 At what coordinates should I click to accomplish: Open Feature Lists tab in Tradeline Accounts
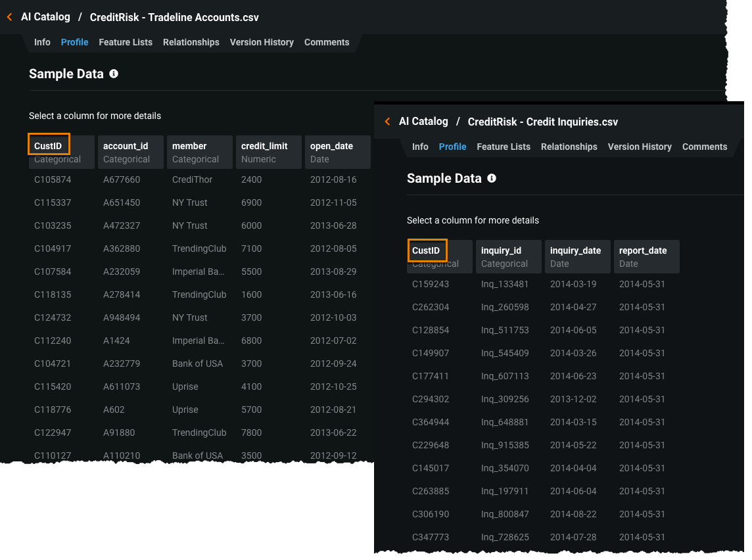point(126,42)
